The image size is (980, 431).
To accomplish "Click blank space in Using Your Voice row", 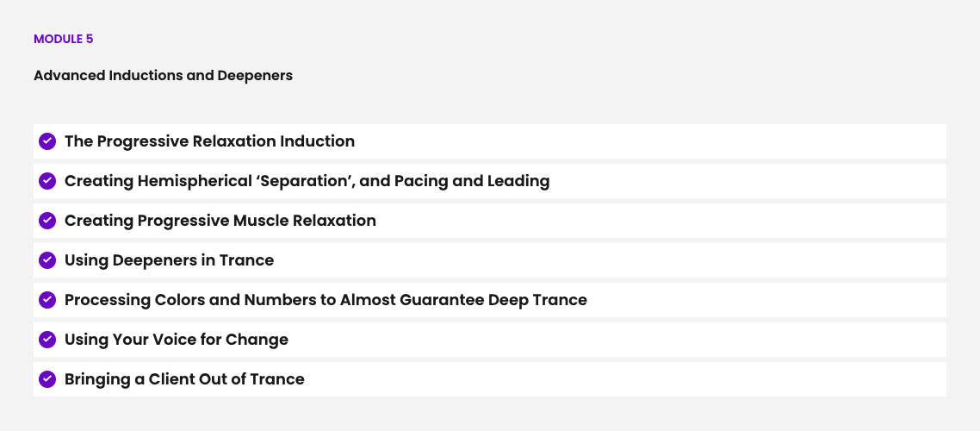I will click(603, 340).
